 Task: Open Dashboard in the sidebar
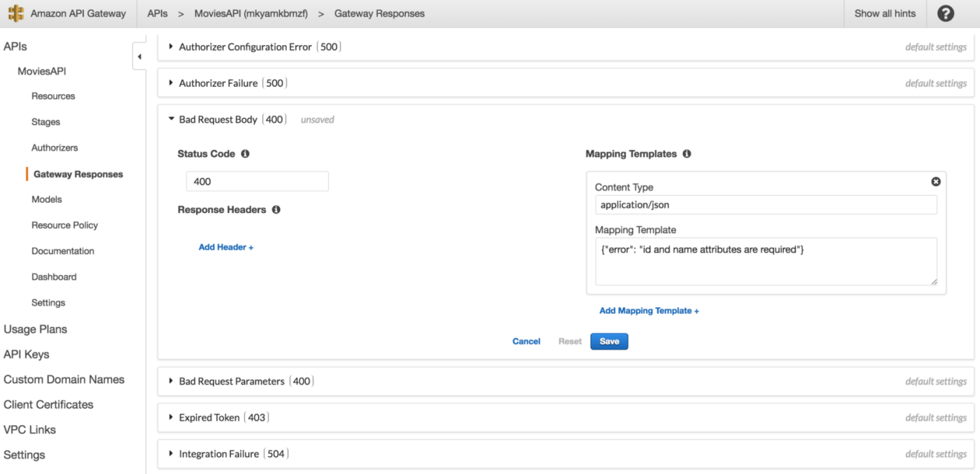coord(54,277)
